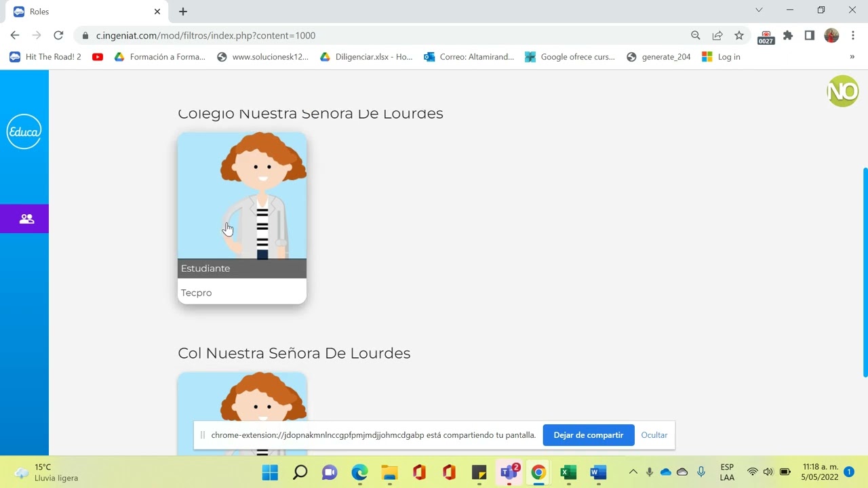Open Chrome profile avatar

pos(831,35)
